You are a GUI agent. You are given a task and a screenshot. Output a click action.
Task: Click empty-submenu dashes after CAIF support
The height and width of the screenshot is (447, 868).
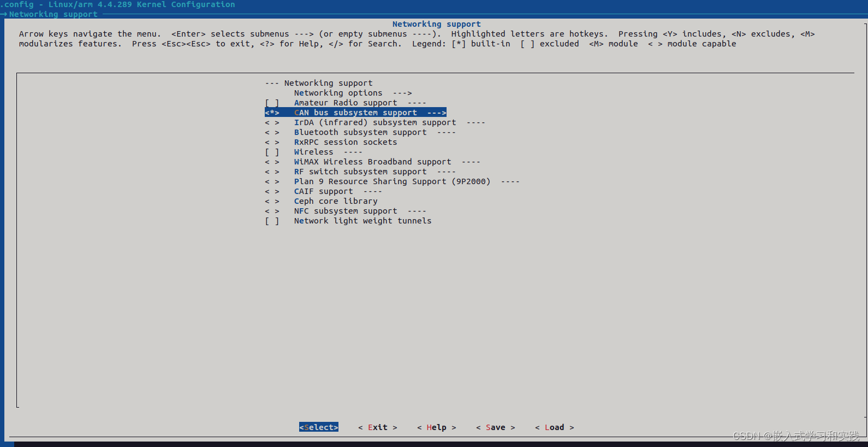click(373, 191)
